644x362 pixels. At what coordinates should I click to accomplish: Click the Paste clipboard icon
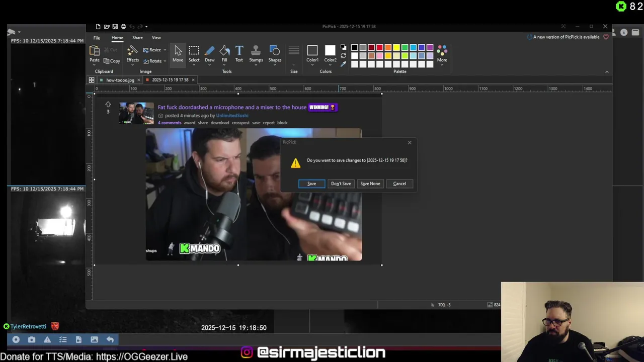[95, 50]
